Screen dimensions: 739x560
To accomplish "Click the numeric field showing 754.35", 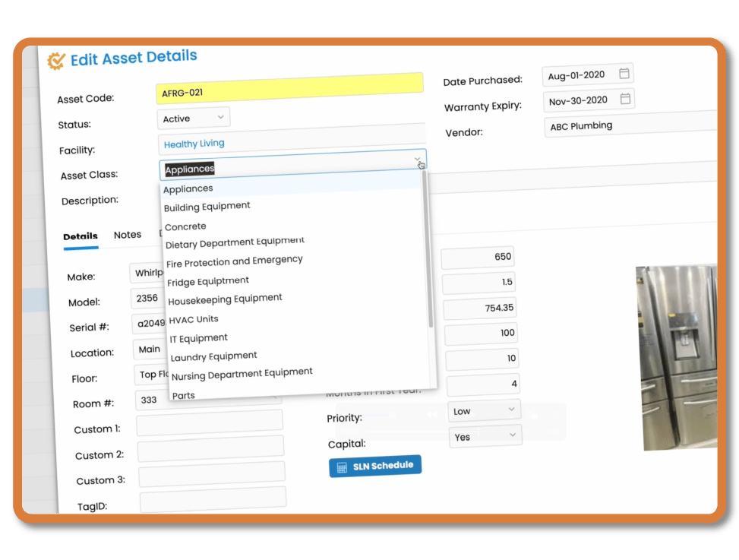I will 480,308.
